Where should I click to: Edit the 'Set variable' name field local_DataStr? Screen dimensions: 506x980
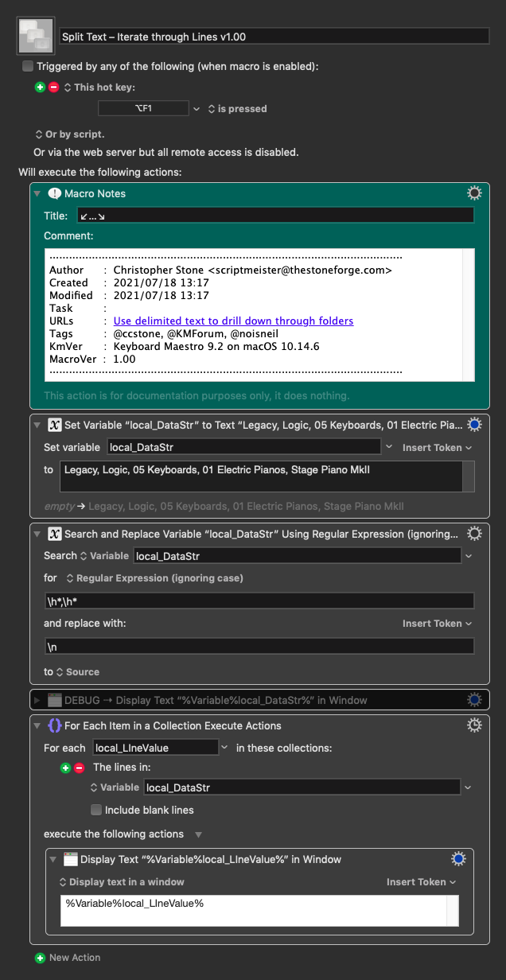243,448
